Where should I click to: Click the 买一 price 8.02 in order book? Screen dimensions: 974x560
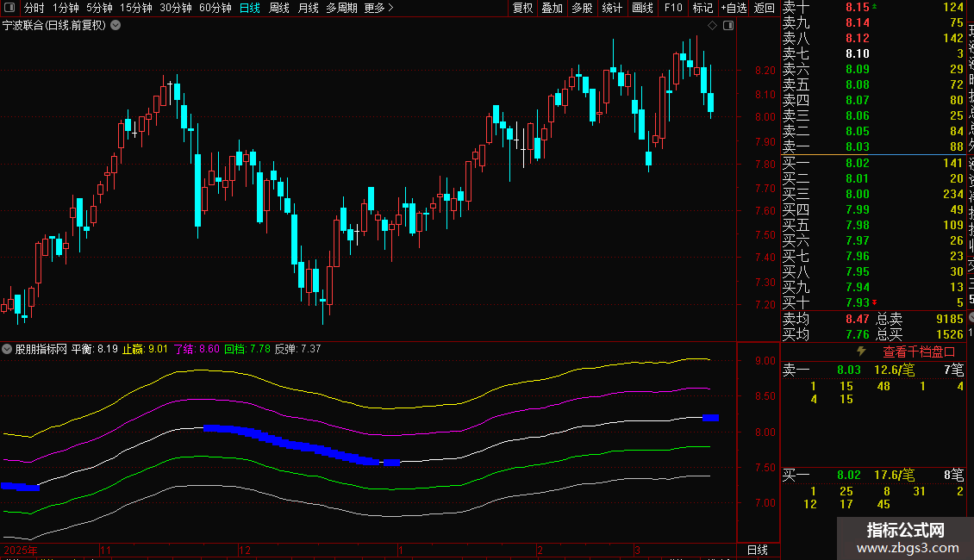click(858, 163)
